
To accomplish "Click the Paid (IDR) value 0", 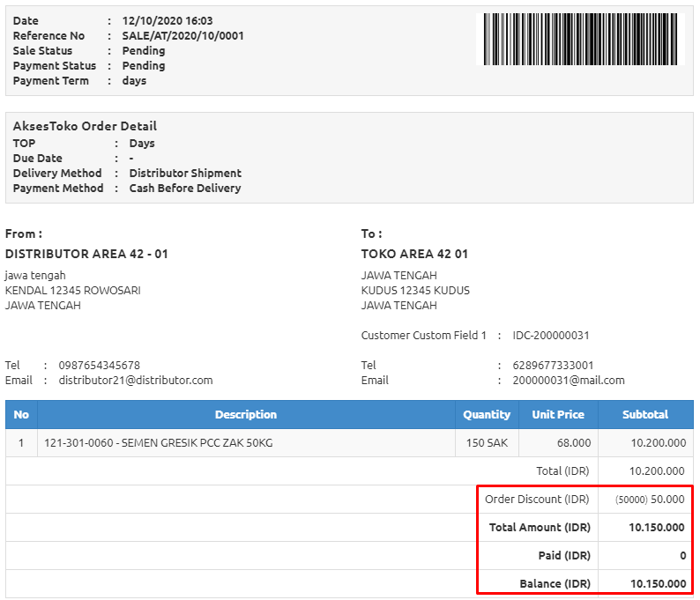I will click(682, 555).
